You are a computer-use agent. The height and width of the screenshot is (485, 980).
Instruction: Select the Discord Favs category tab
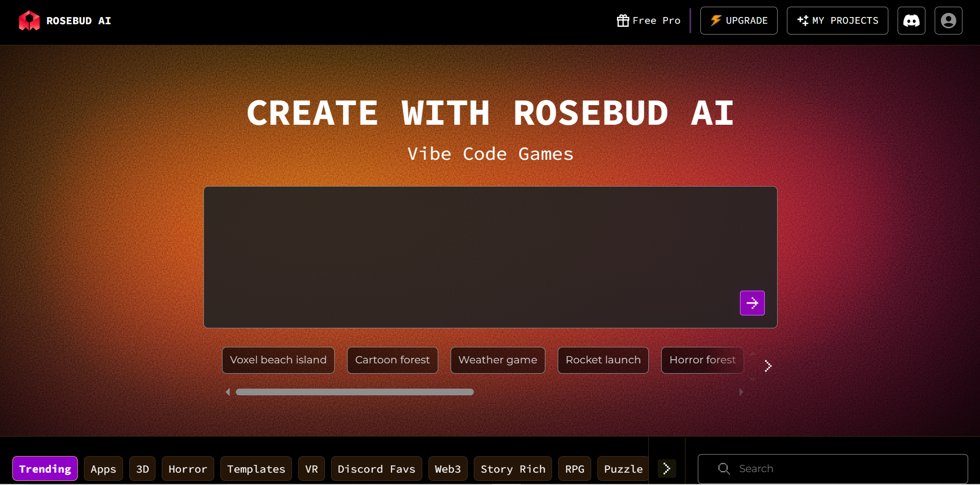coord(376,469)
